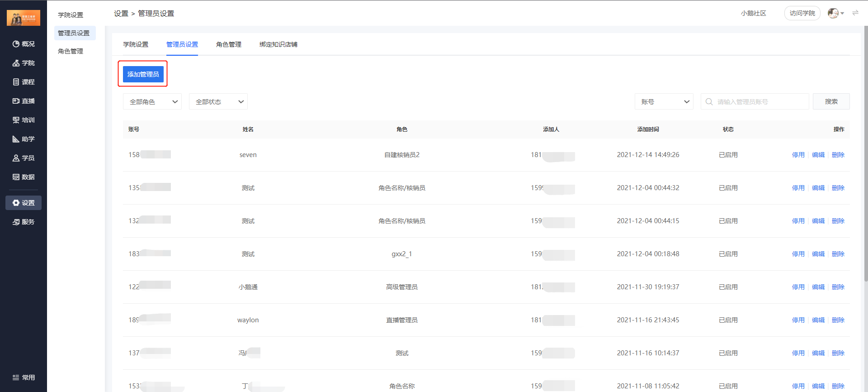Focus the 请输入管理员账号 search field
The image size is (868, 392).
coord(755,101)
